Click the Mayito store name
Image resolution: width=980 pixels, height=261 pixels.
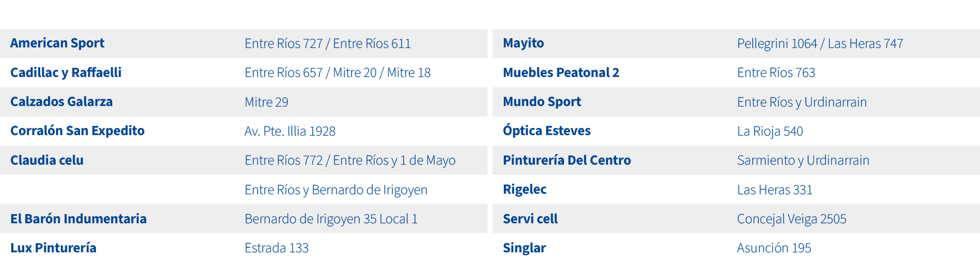click(x=523, y=43)
